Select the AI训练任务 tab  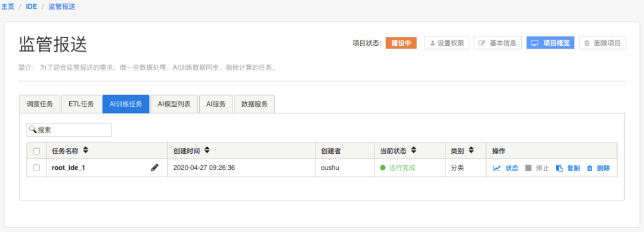click(x=126, y=104)
